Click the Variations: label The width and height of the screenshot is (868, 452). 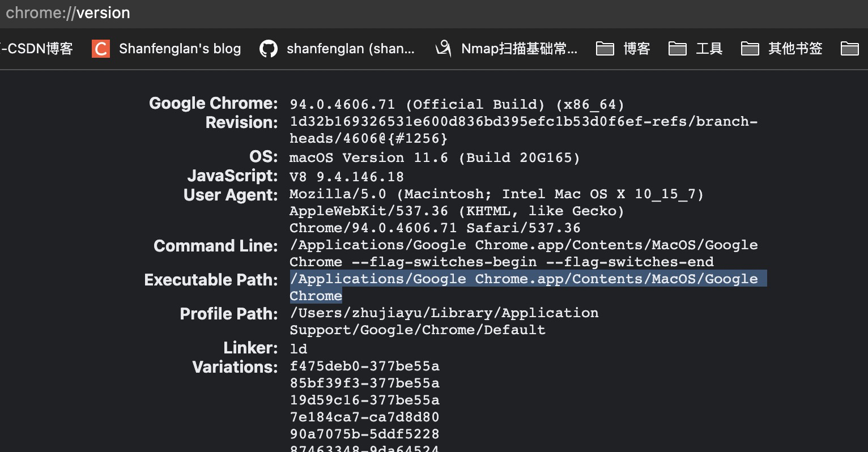[x=235, y=367]
